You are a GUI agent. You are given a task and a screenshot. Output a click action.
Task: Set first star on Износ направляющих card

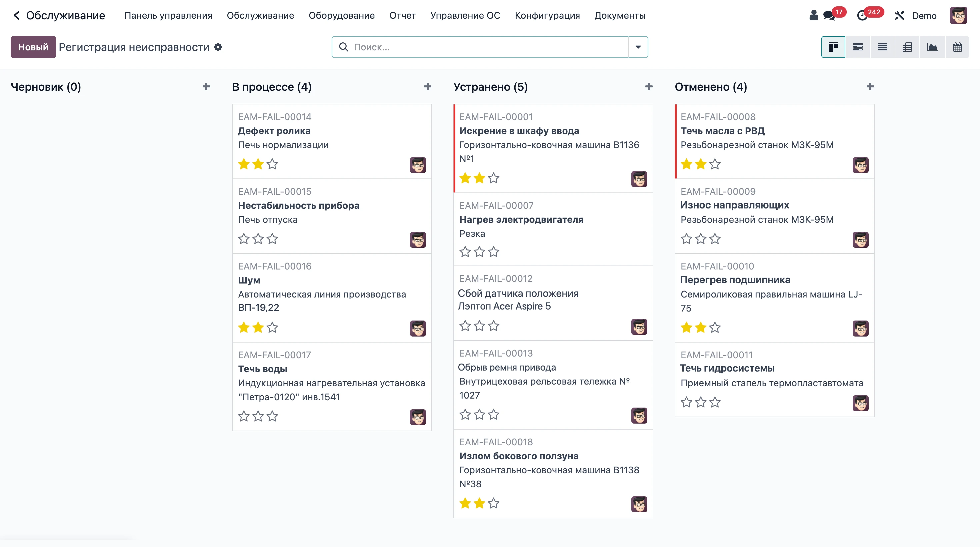pos(686,239)
